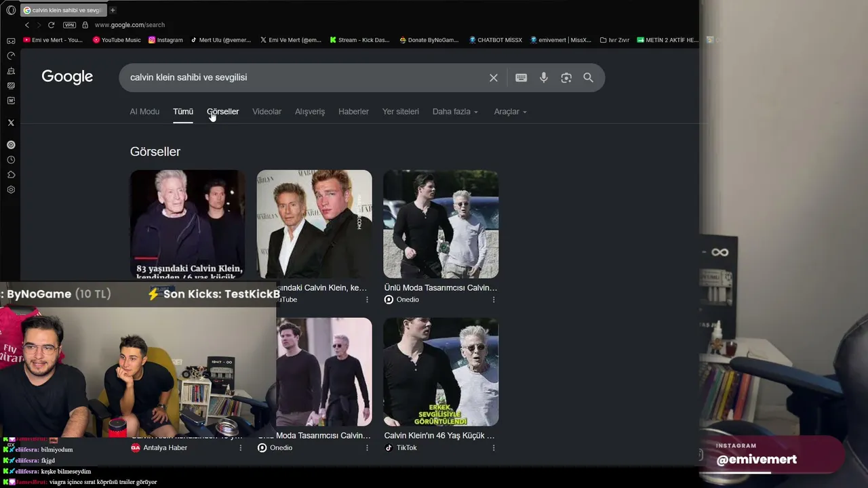Image resolution: width=868 pixels, height=488 pixels.
Task: Open the striped screen icon in sidebar
Action: pos(11,85)
